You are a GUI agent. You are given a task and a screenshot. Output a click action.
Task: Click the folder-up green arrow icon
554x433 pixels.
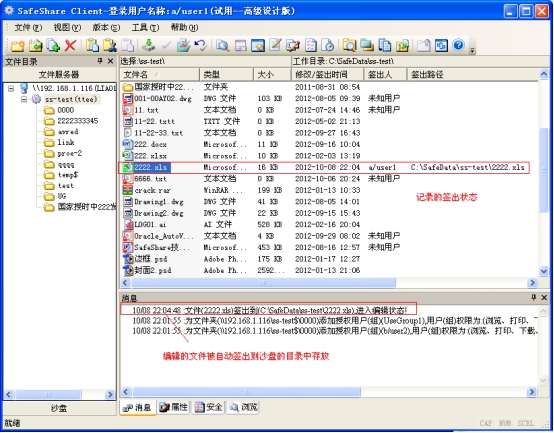click(x=402, y=46)
